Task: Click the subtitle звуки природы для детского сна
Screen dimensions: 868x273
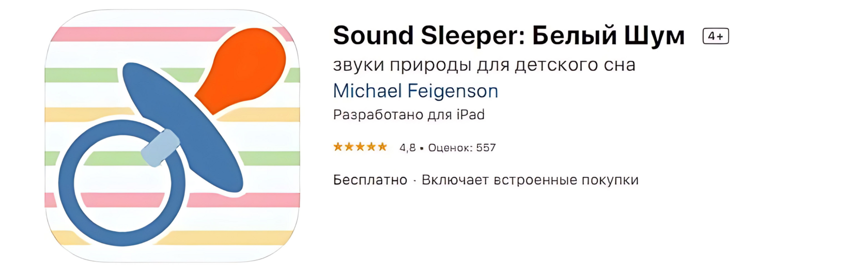Action: pyautogui.click(x=484, y=66)
